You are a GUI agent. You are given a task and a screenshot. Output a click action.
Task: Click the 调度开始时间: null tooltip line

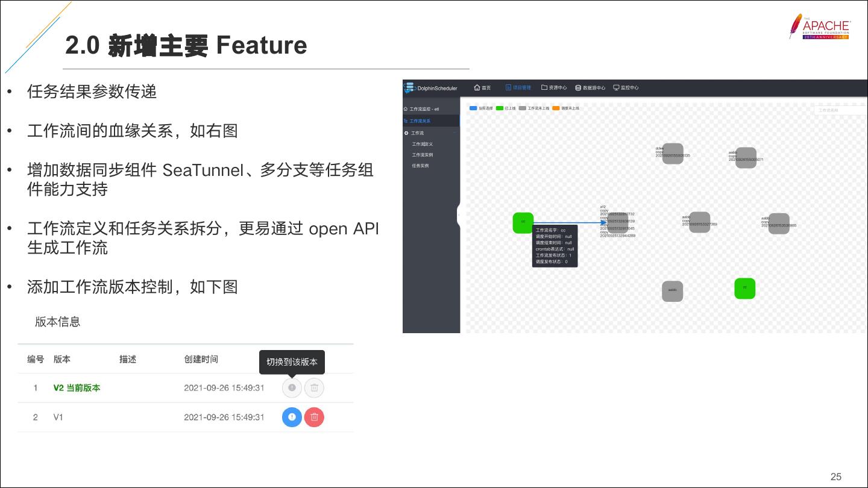coord(554,237)
